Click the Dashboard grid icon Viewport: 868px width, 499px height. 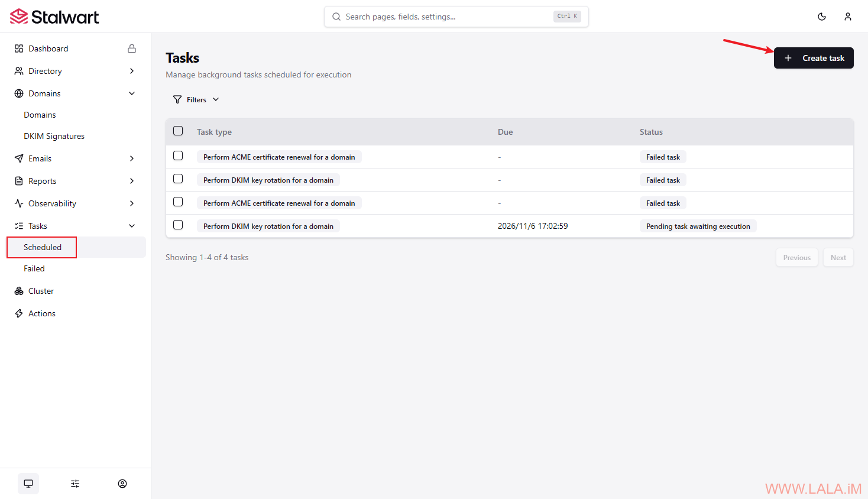(19, 48)
